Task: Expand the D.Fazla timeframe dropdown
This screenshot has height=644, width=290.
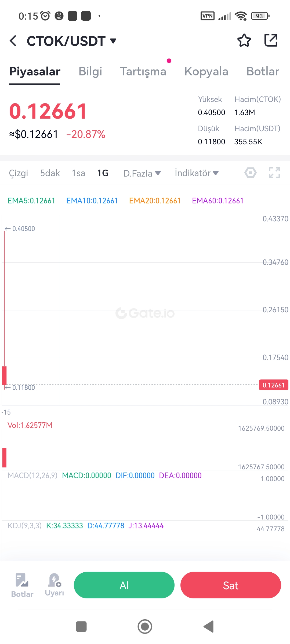Action: click(x=142, y=173)
